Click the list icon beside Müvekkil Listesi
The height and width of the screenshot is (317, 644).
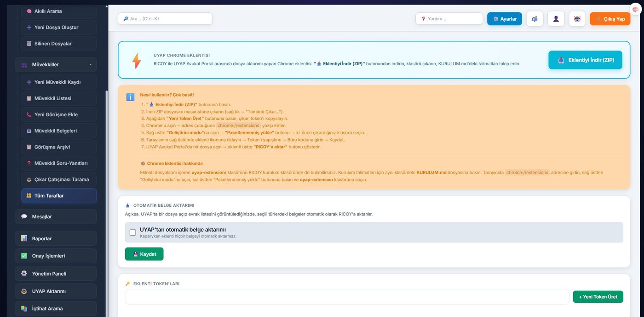point(29,98)
